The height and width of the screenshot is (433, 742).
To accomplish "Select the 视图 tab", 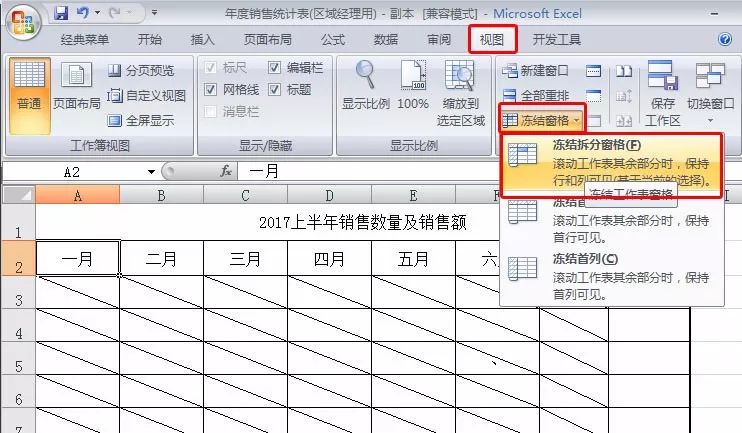I will tap(492, 40).
